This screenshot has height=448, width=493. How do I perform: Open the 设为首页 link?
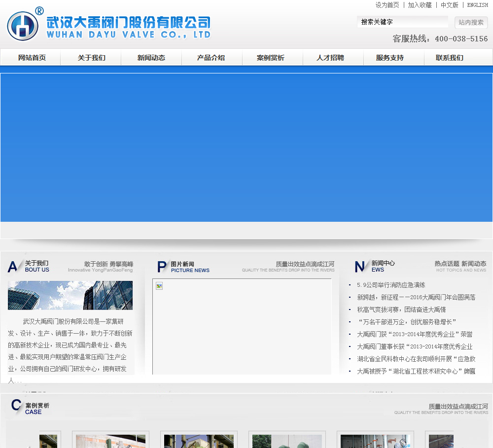tap(387, 5)
